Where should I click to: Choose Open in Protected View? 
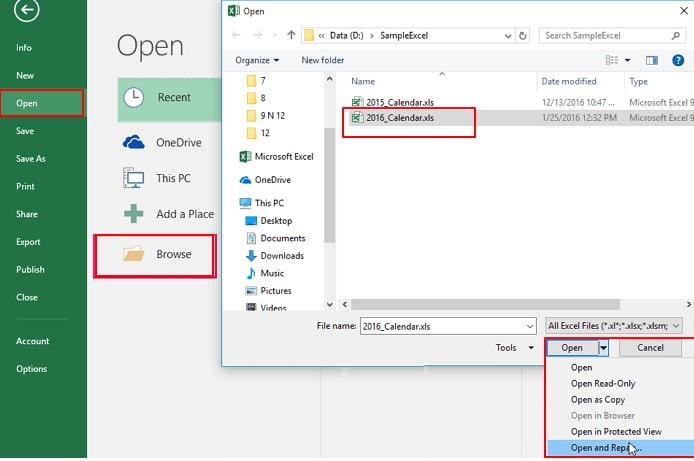point(616,432)
